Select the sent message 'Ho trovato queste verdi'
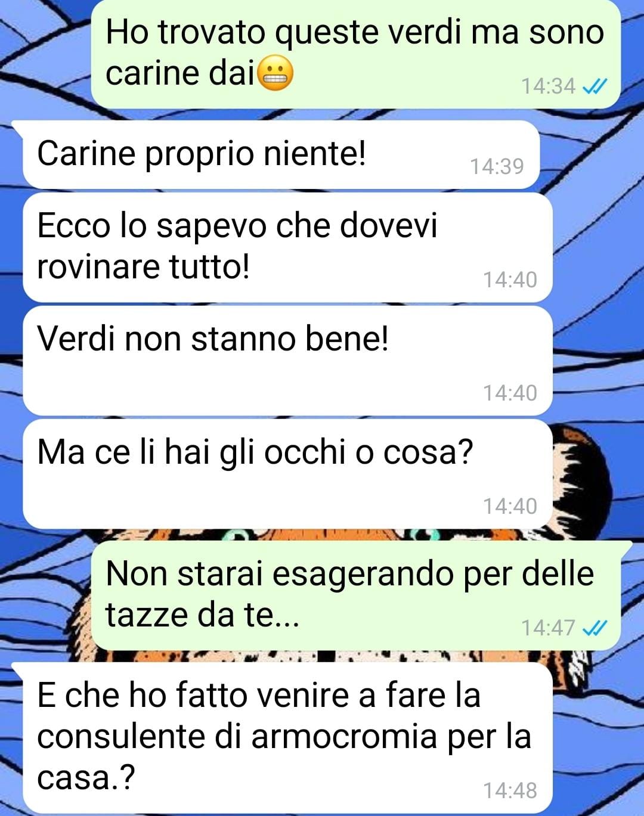The height and width of the screenshot is (816, 644). (356, 54)
